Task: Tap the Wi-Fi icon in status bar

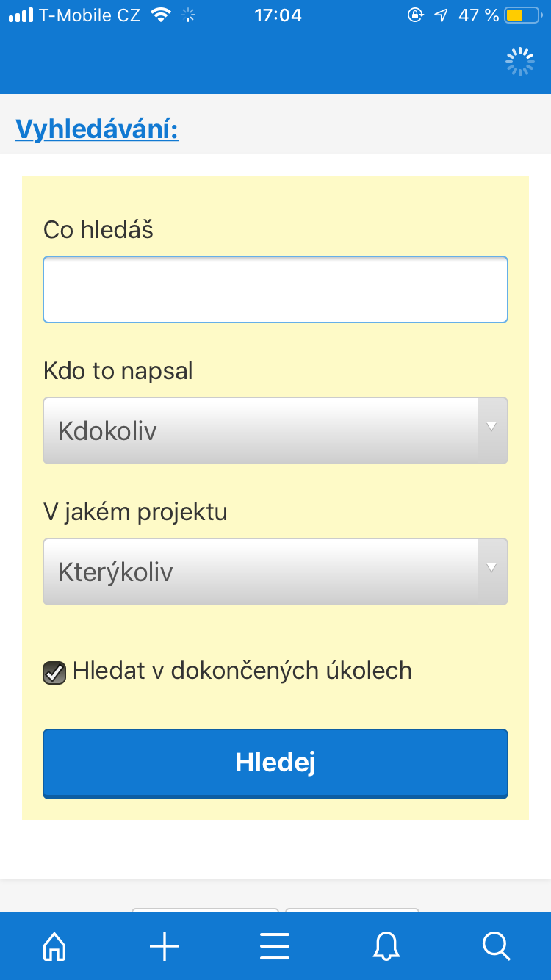Action: click(159, 15)
